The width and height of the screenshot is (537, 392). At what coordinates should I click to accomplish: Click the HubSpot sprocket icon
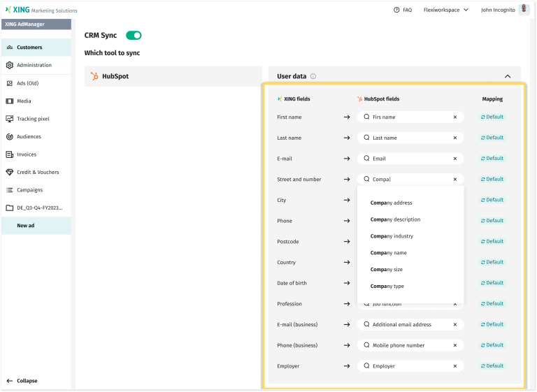[94, 76]
